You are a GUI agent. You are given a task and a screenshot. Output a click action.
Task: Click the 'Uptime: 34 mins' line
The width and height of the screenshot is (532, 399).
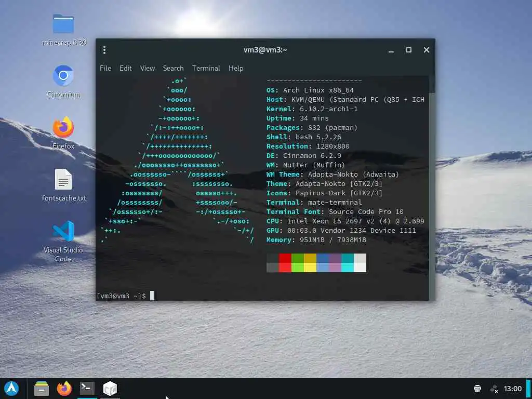(297, 118)
